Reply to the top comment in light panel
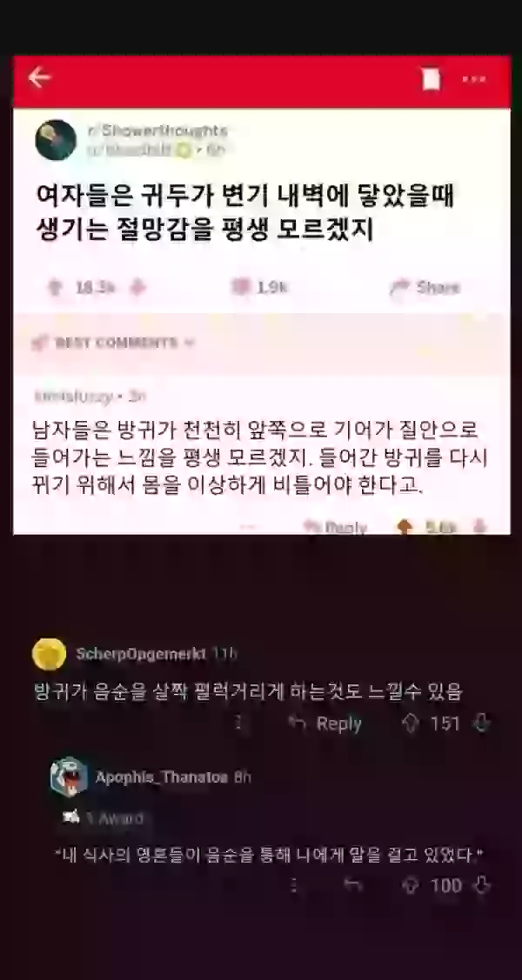The width and height of the screenshot is (522, 980). tap(334, 528)
